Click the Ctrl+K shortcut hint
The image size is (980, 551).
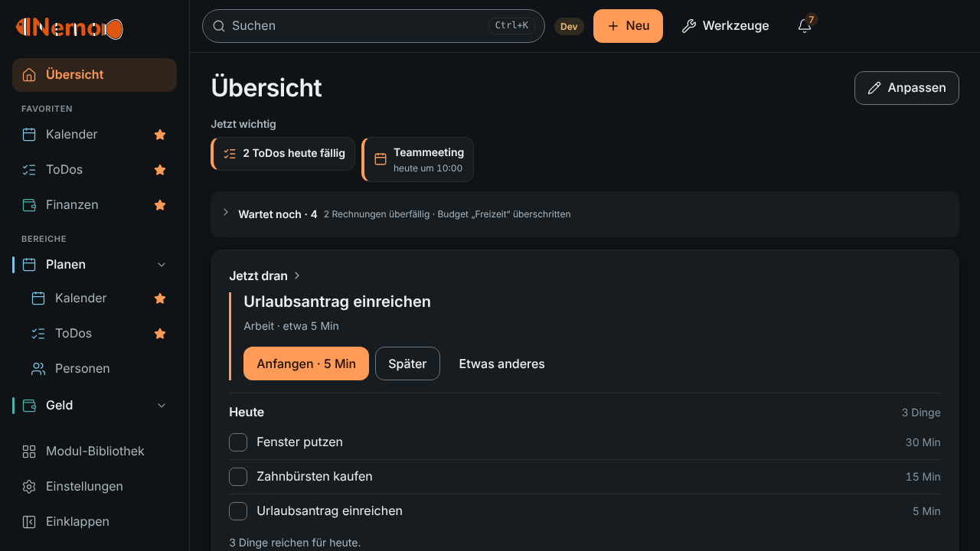pyautogui.click(x=511, y=26)
